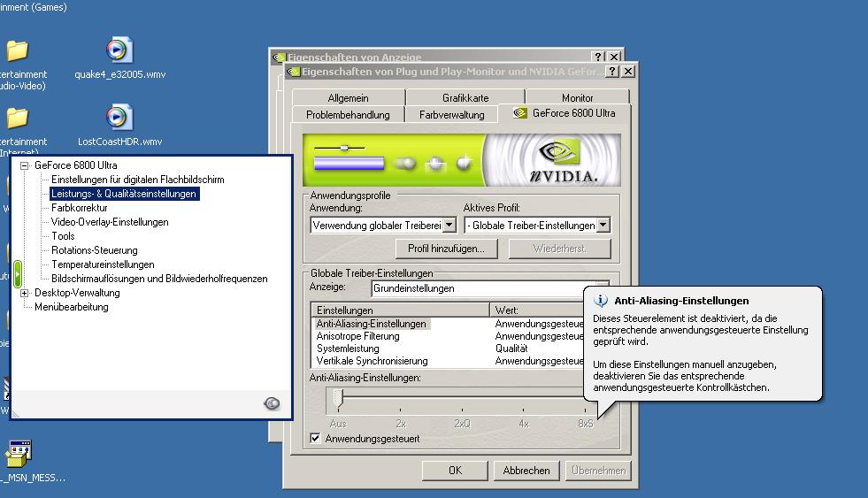The image size is (868, 498).
Task: Select Bildschirmauflösungen und Bildwiederholfrequenzen tree item
Action: (x=159, y=279)
